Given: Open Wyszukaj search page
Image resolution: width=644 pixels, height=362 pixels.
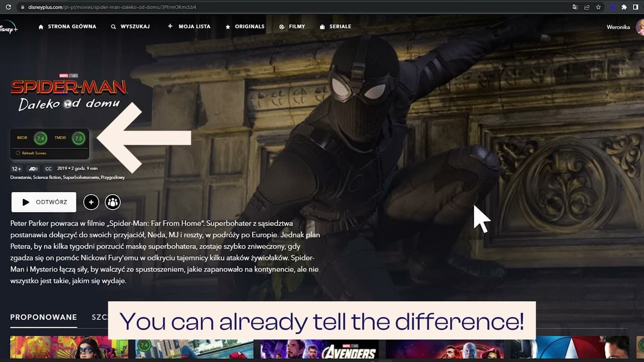Looking at the screenshot, I should [130, 27].
